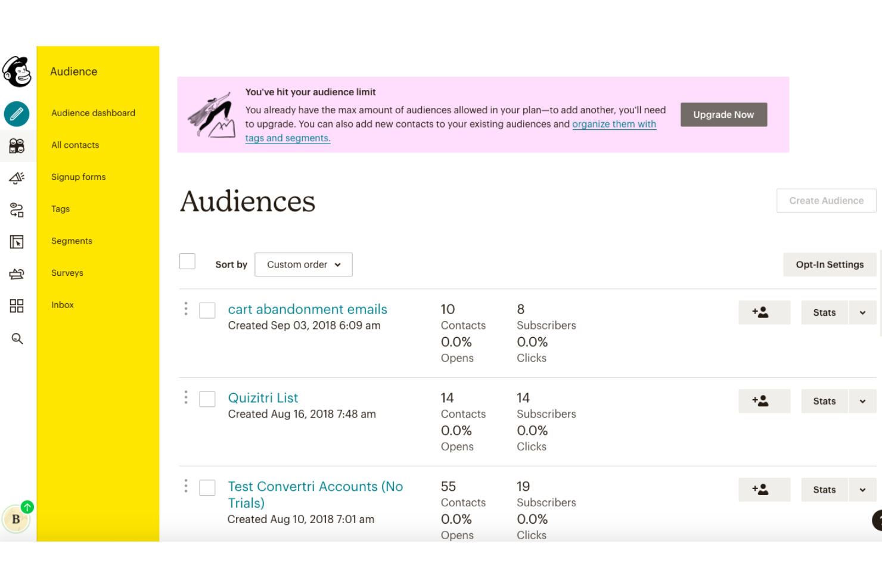Viewport: 882px width, 588px height.
Task: Expand the Stats chevron for Quizitri List
Action: [862, 401]
